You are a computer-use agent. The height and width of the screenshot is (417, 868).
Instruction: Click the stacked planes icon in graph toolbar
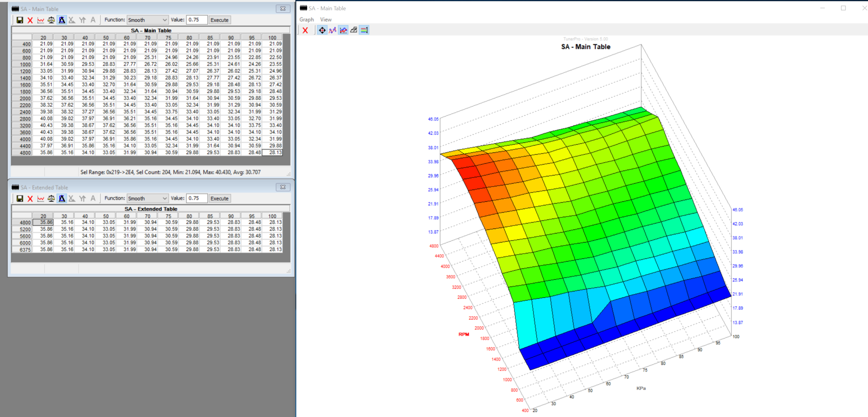(354, 30)
